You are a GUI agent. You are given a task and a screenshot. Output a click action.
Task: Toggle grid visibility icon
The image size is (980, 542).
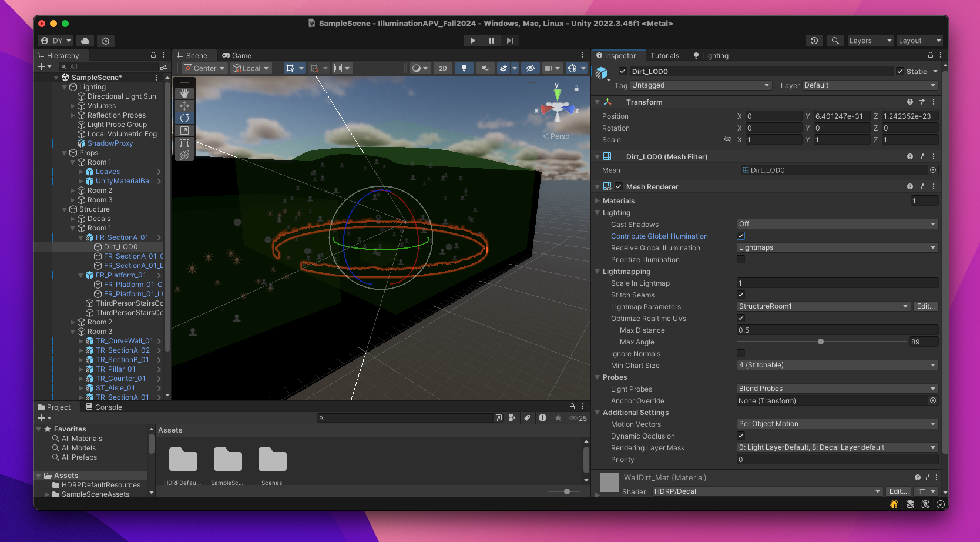(x=290, y=68)
